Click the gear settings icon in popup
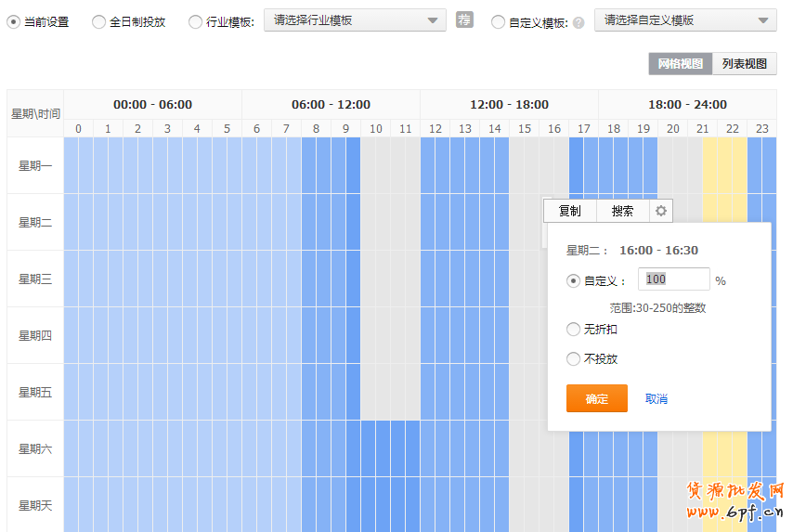The width and height of the screenshot is (793, 532). tap(660, 211)
